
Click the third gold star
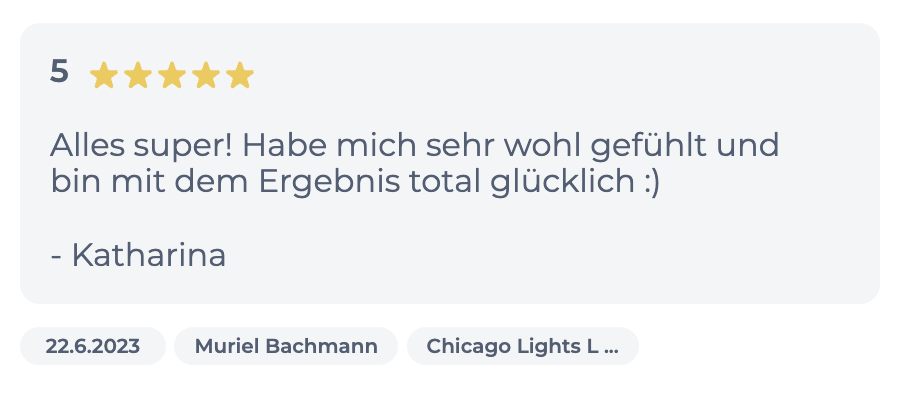tap(172, 75)
